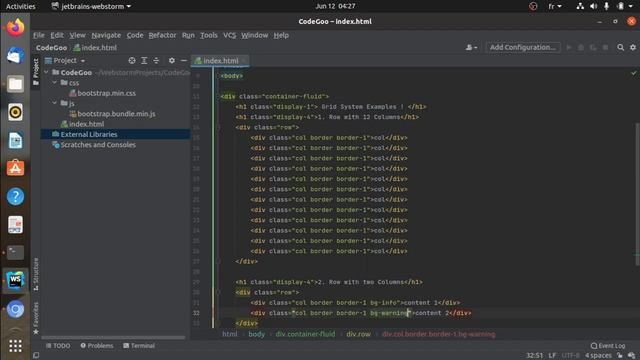Open the Tools menu

coord(209,35)
